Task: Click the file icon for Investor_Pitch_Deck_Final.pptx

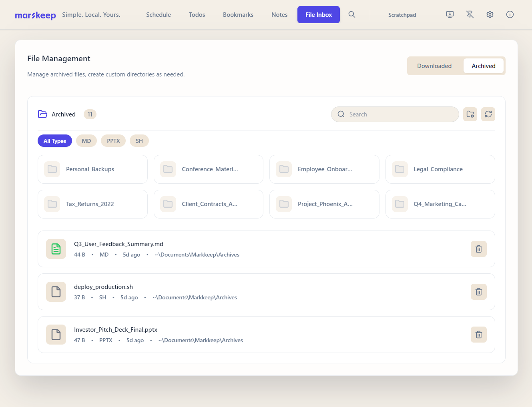Action: click(x=56, y=335)
